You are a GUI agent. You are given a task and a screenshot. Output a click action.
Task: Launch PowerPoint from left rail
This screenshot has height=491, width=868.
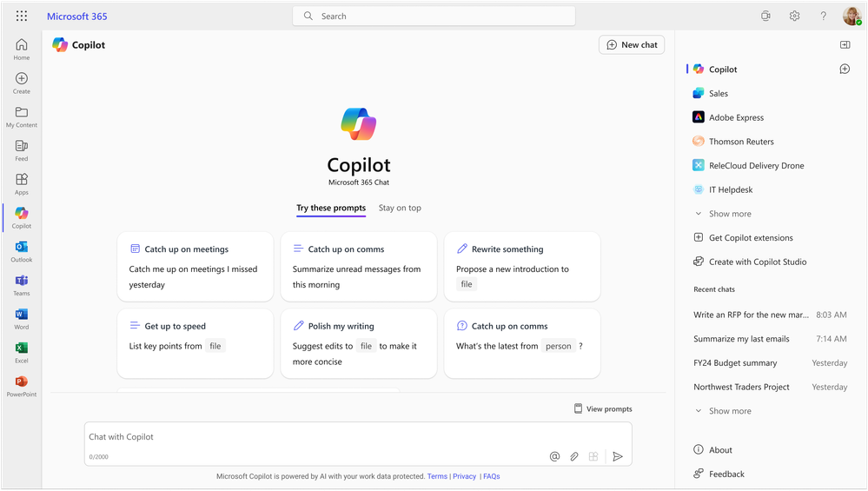tap(22, 387)
